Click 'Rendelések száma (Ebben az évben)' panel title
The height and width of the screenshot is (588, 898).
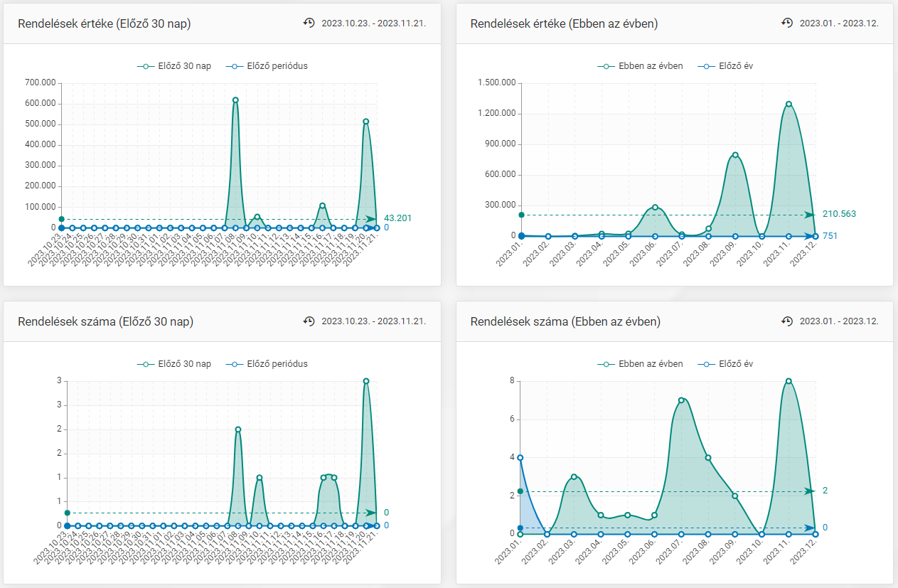tap(565, 321)
